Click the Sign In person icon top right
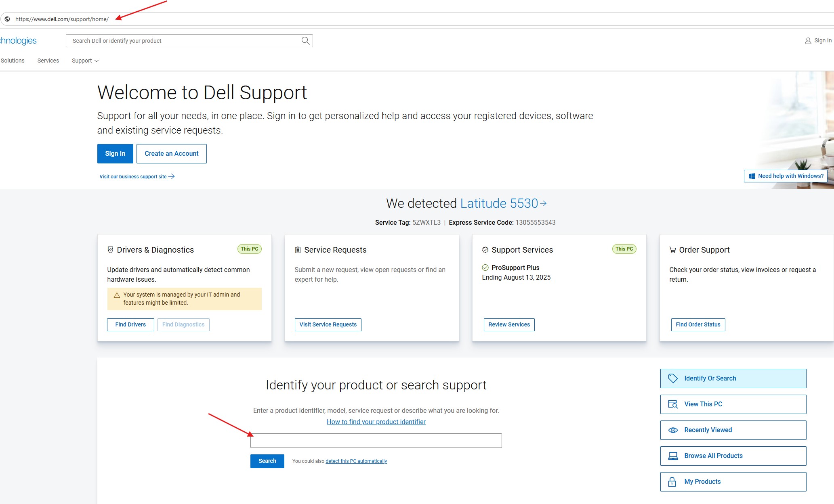 [808, 40]
